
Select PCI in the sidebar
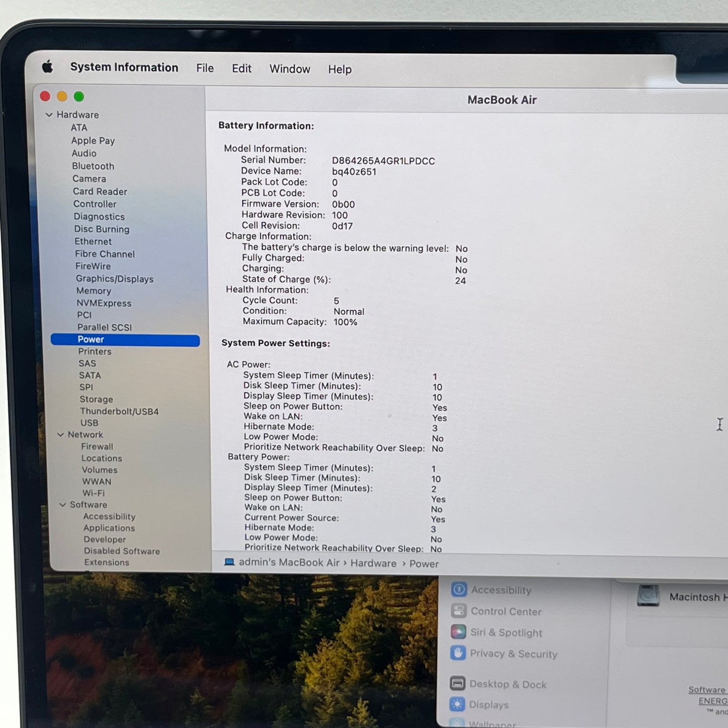tap(84, 315)
